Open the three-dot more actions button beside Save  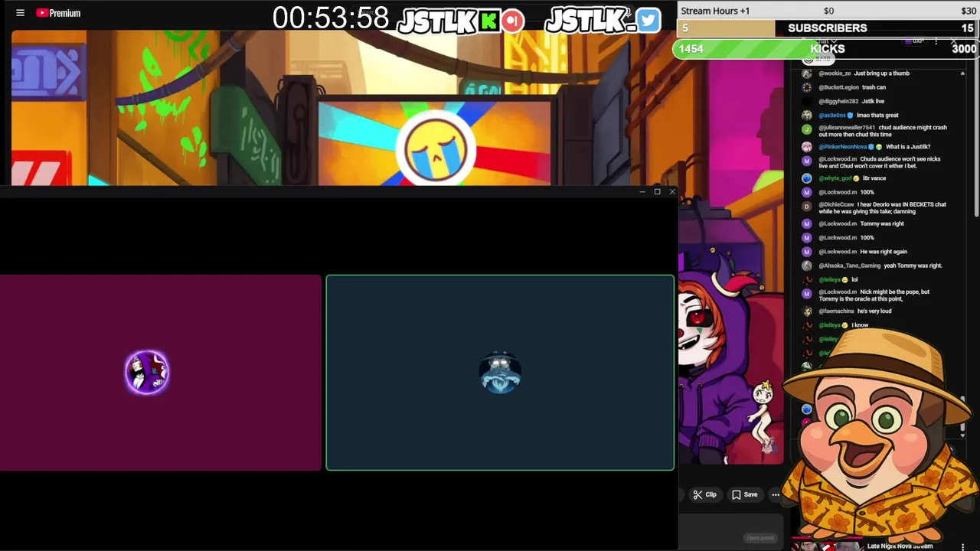tap(776, 495)
